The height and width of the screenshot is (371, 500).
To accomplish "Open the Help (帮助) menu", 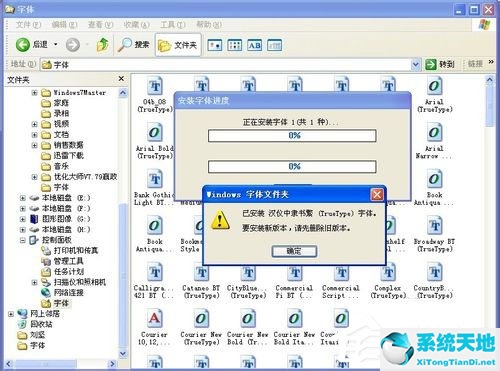I will pos(209,25).
